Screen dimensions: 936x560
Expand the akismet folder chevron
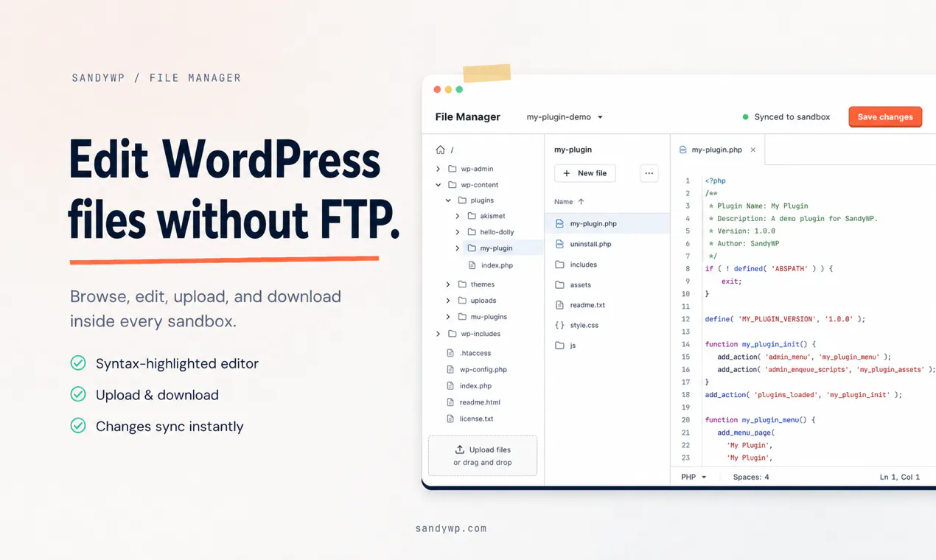458,216
